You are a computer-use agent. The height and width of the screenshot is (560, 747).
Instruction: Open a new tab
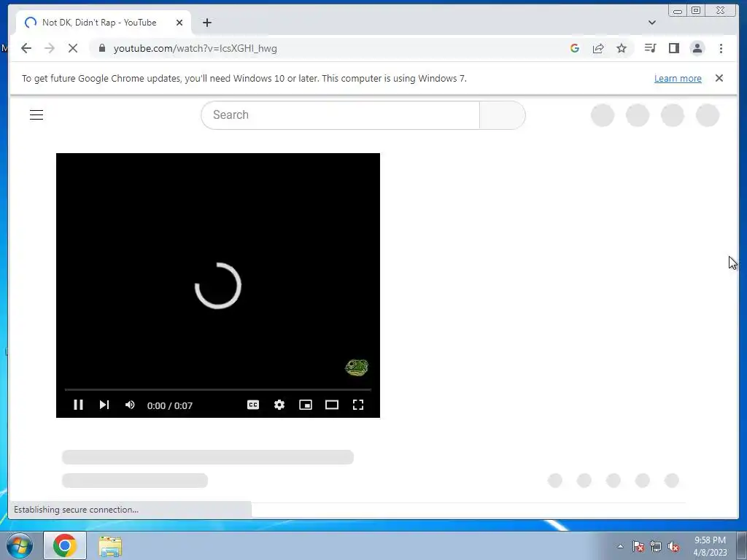pyautogui.click(x=206, y=23)
